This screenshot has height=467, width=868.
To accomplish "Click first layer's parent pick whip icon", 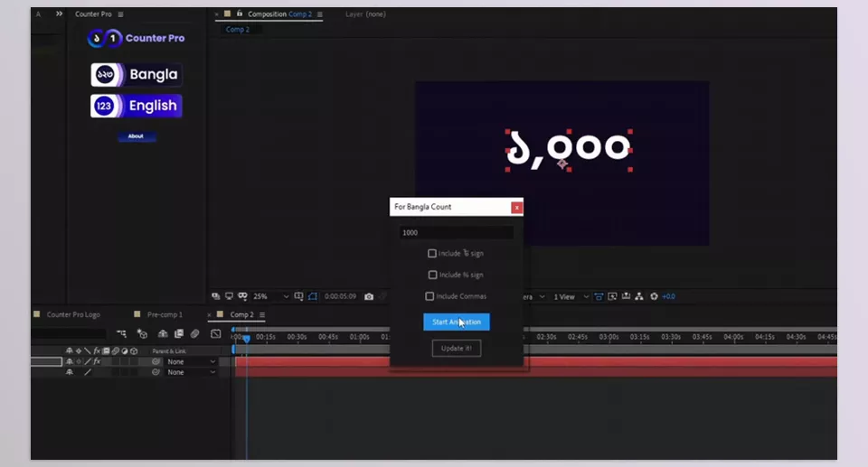I will (156, 362).
